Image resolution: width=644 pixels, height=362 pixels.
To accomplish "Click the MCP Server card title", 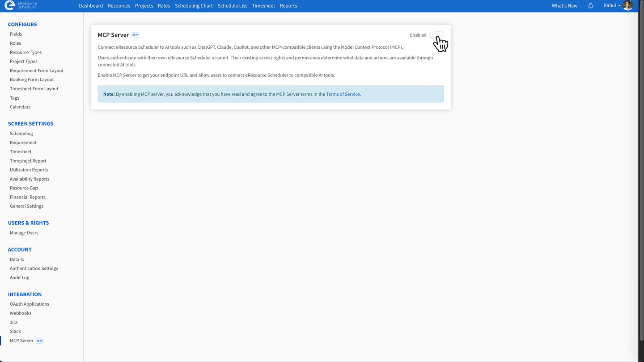I will [x=113, y=35].
